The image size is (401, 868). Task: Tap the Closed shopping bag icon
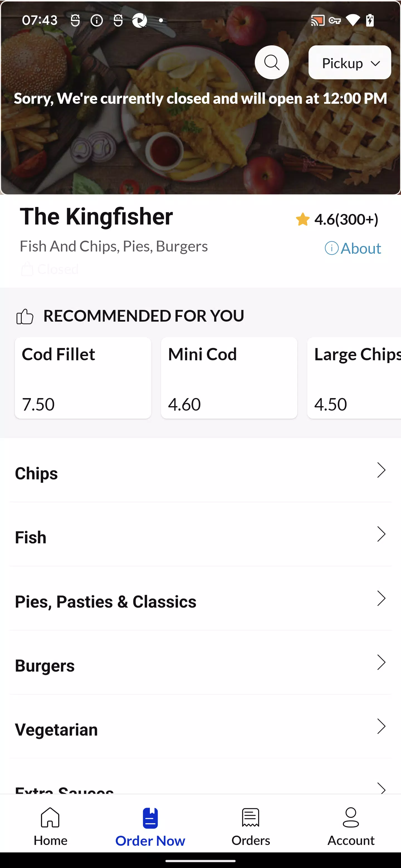(27, 269)
